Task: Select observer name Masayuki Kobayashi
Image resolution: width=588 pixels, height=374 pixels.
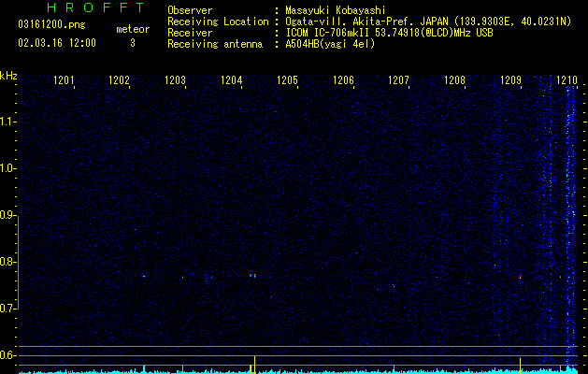Action: tap(336, 10)
